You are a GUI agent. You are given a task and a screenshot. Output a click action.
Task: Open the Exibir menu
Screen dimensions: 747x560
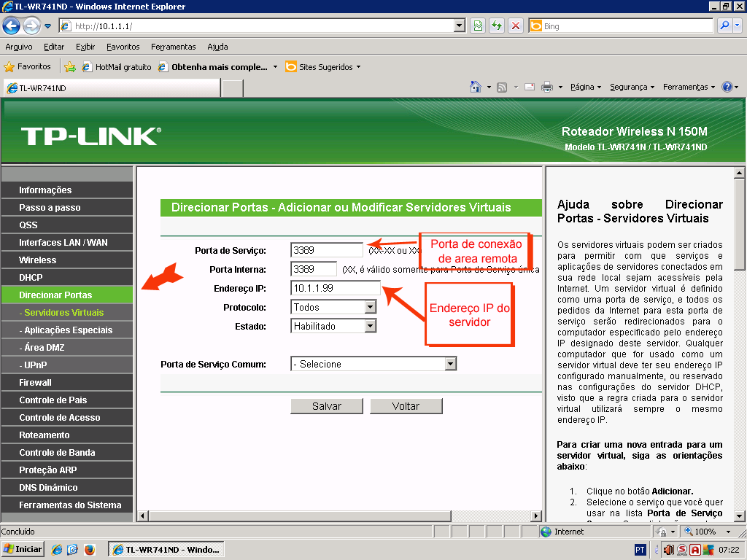click(x=85, y=47)
